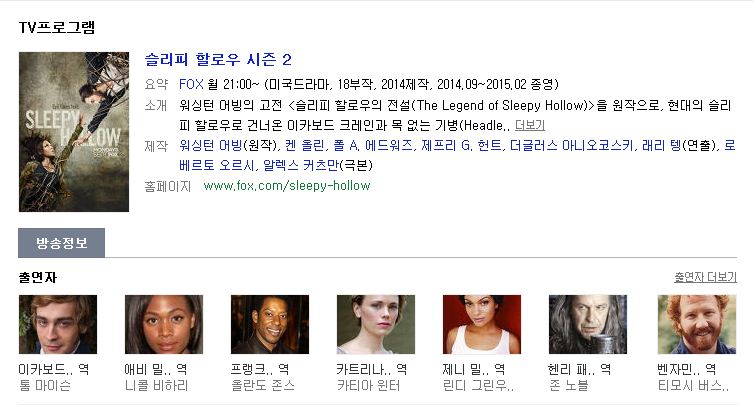
Task: Show more cast via 출연자 더보기
Action: (705, 277)
